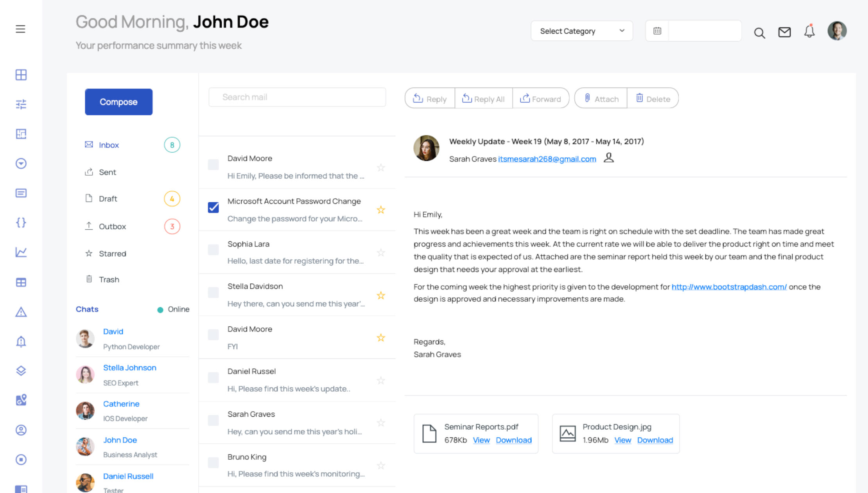868x493 pixels.
Task: Click the date picker text field
Action: click(705, 31)
